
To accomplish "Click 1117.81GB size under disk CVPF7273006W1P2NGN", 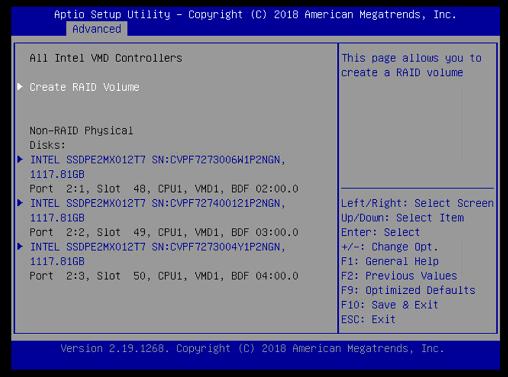I will pyautogui.click(x=57, y=175).
